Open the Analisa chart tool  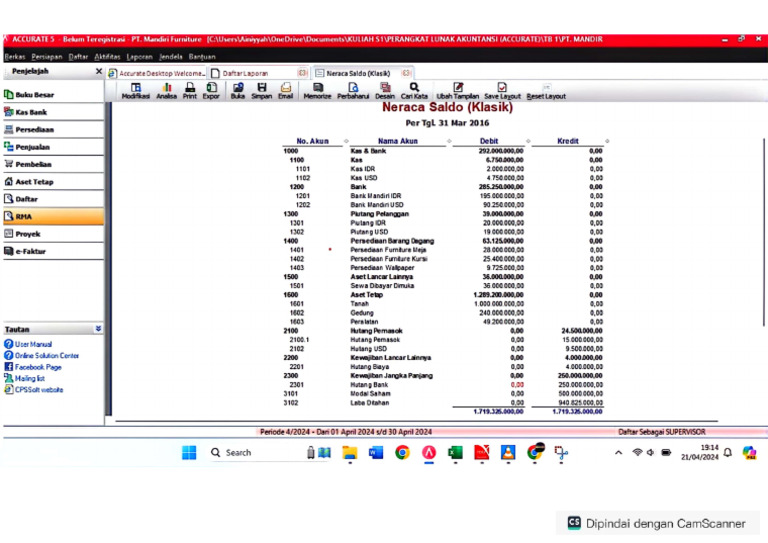pyautogui.click(x=167, y=91)
